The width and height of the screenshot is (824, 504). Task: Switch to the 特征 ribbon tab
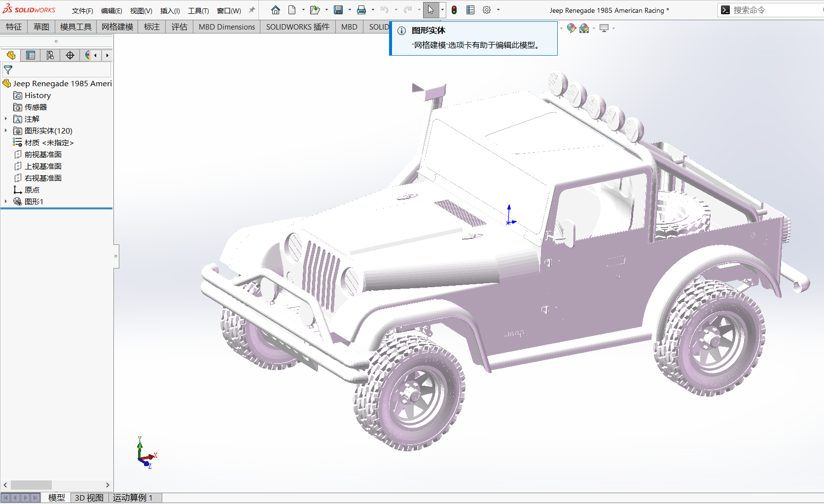14,27
